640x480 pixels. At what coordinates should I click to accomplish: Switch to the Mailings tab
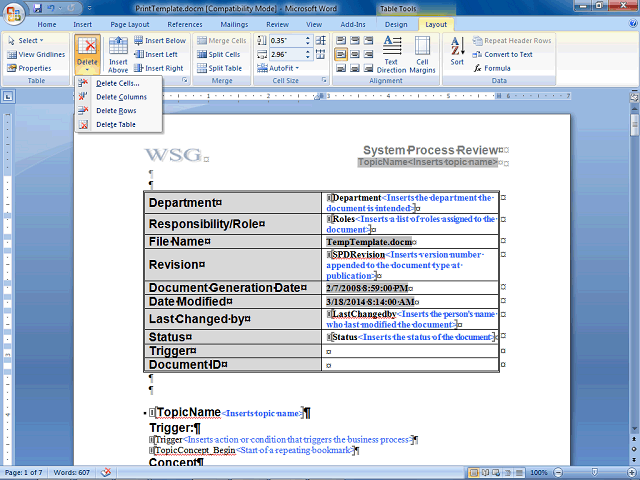coord(234,24)
